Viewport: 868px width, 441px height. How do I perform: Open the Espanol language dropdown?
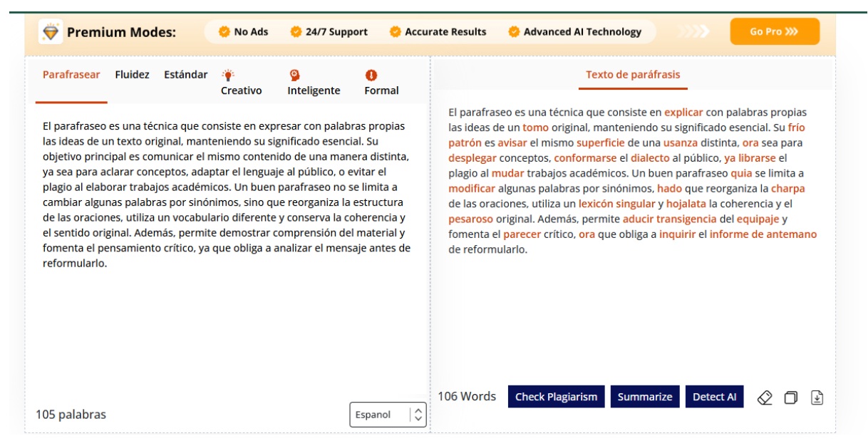pos(388,415)
